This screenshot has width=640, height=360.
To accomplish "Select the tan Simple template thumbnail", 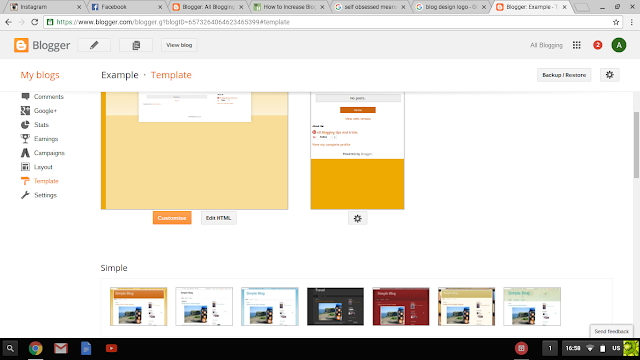I will (467, 307).
